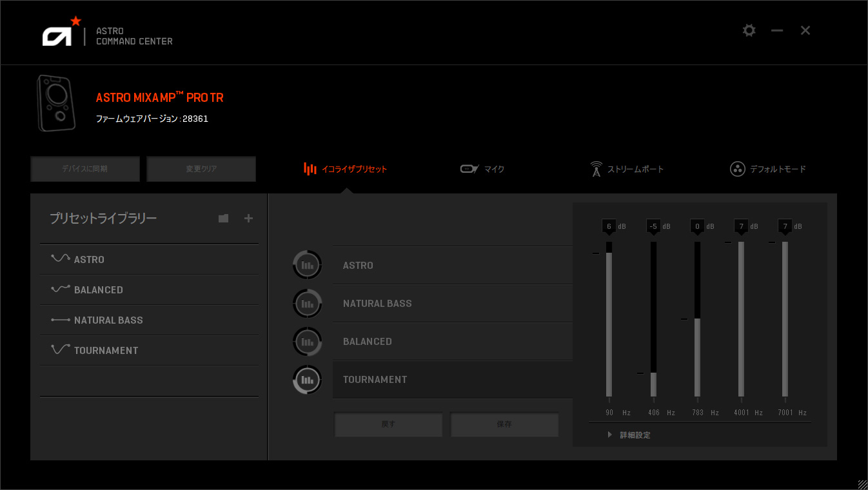
Task: Click the 90 Hz equalizer slider
Action: [609, 319]
